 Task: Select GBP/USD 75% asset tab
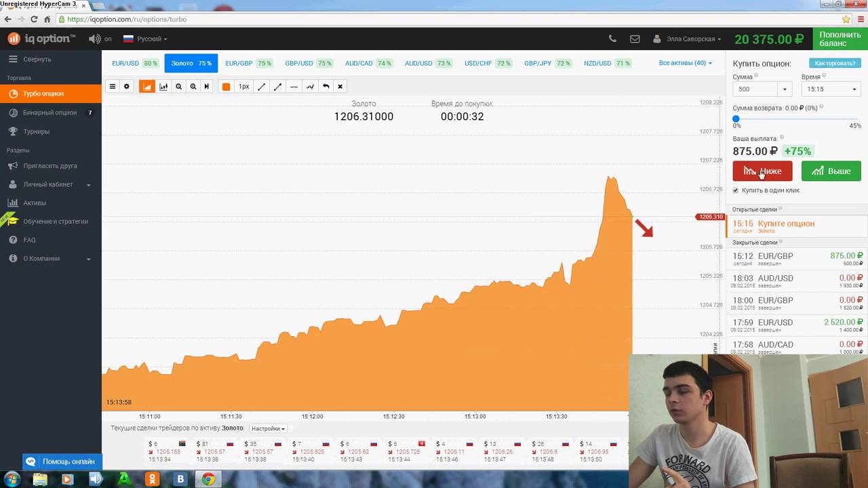(308, 63)
